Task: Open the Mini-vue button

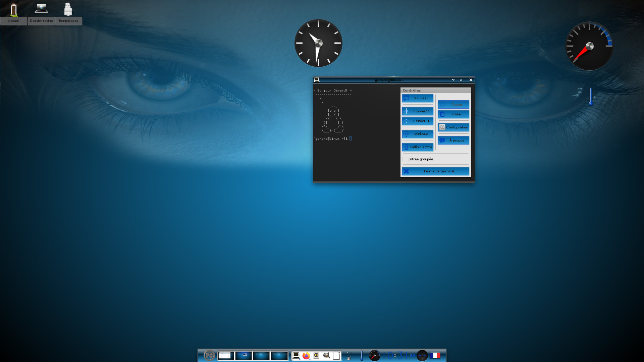Action: [418, 134]
